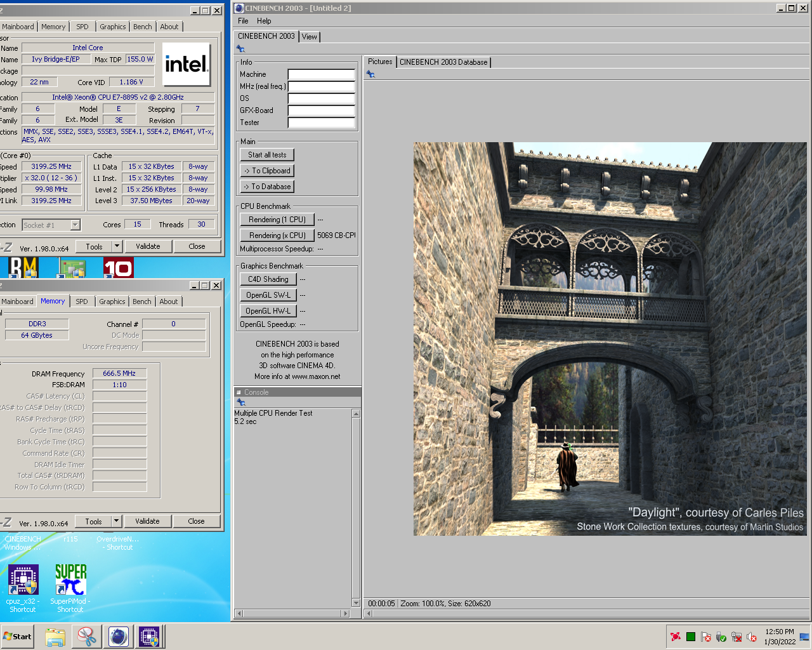Open the File menu in CINEBENCH

243,21
